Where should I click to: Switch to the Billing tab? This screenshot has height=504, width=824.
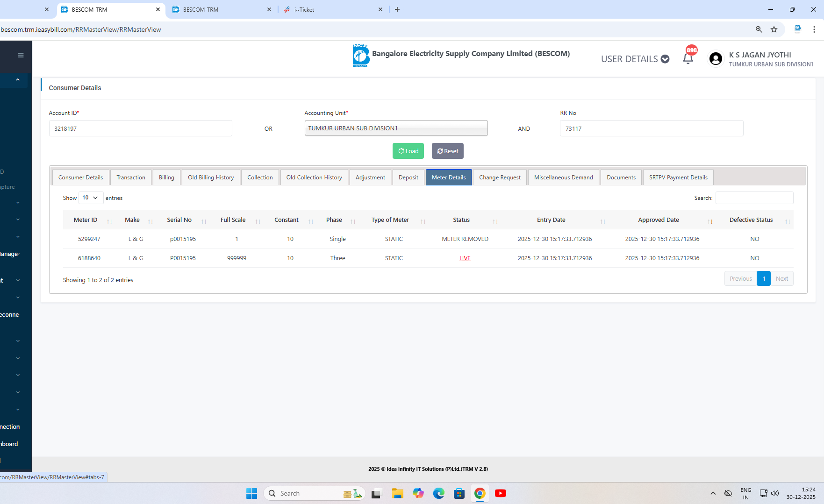[x=166, y=177]
